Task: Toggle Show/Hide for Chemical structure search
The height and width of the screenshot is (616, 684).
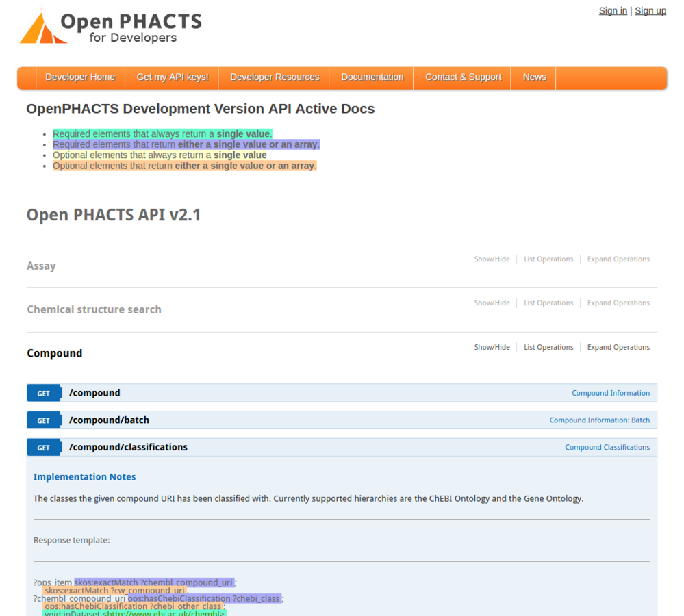Action: click(x=492, y=303)
